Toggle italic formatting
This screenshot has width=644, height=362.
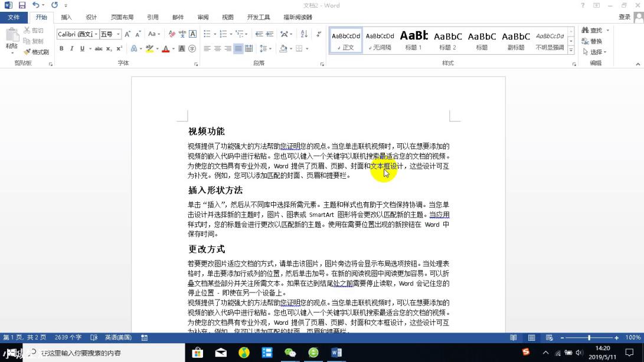(x=72, y=49)
